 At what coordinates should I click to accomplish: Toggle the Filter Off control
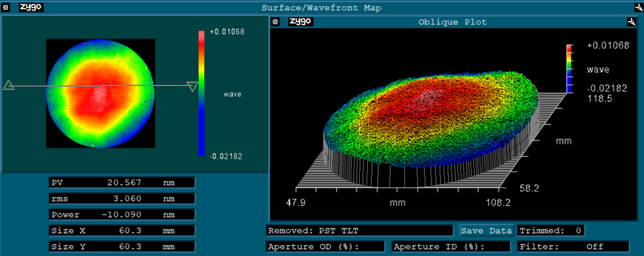pyautogui.click(x=573, y=246)
